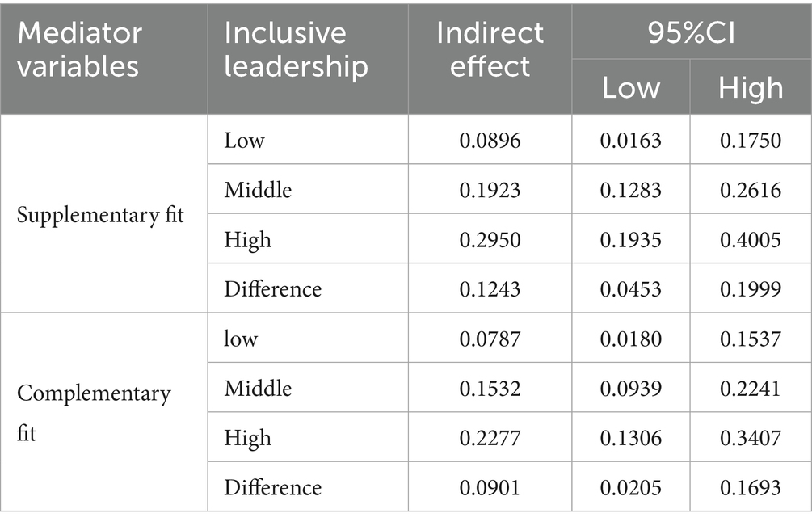812x526 pixels.
Task: Select the 95%CI header cell
Action: 692,32
